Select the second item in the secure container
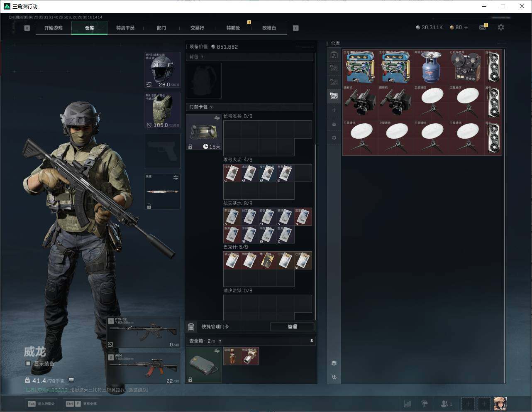The image size is (532, 412). pos(250,356)
